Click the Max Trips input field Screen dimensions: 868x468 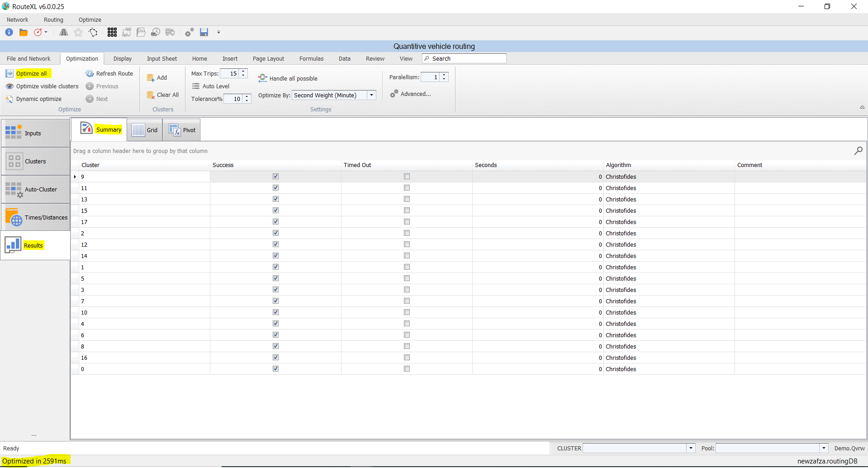230,73
